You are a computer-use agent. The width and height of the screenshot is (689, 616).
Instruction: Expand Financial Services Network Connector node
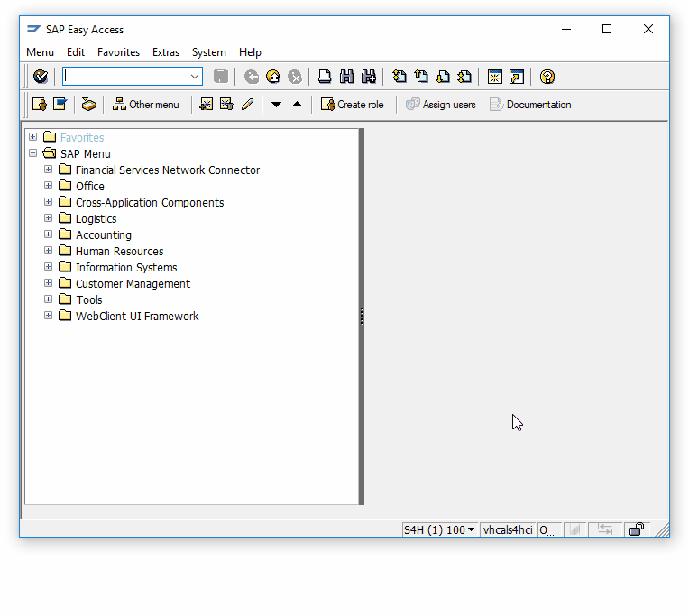pos(49,170)
